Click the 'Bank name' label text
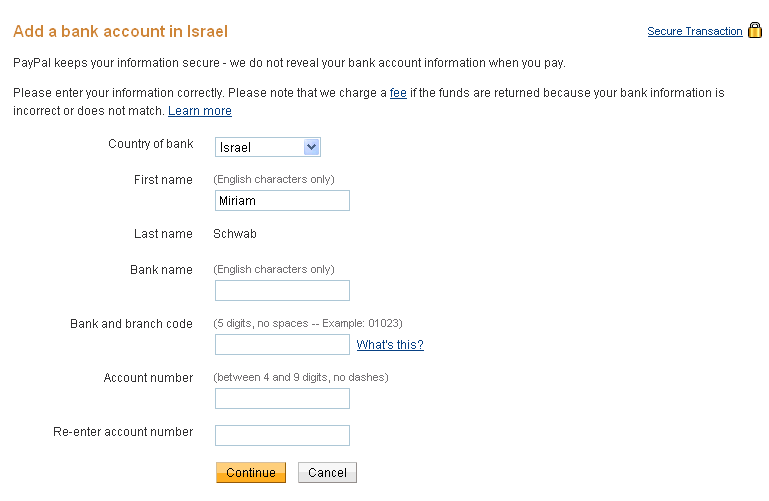Image resolution: width=769 pixels, height=501 pixels. 161,270
